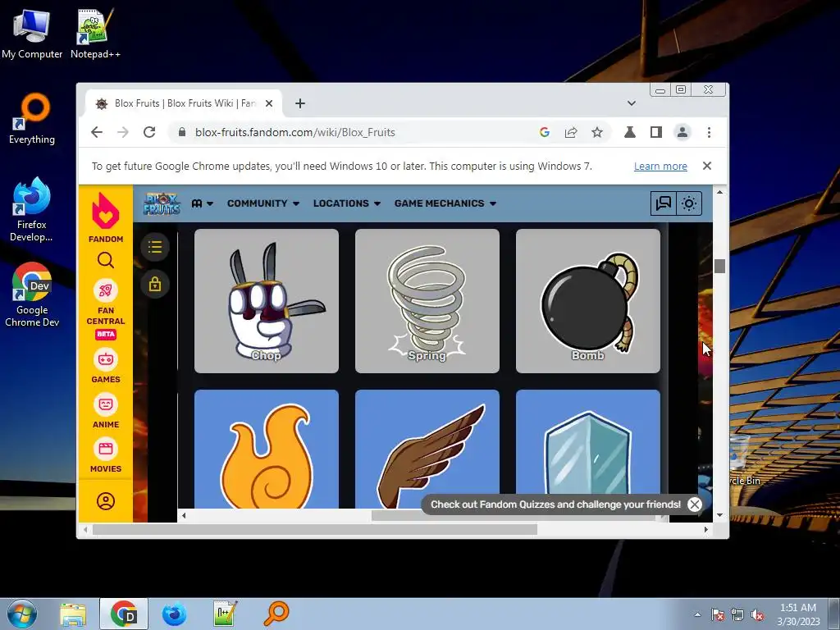Expand the Locations menu
Viewport: 840px width, 630px height.
(x=347, y=203)
